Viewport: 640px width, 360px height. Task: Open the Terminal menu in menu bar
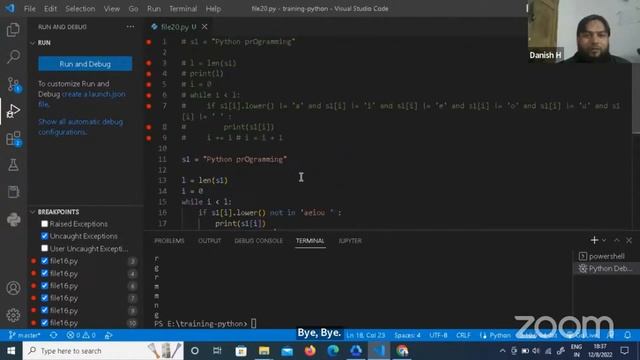[183, 9]
